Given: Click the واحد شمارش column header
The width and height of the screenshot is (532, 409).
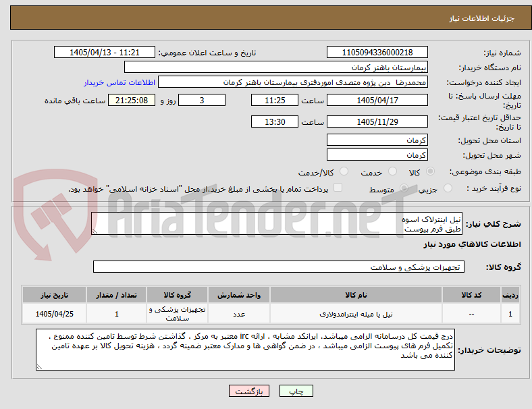Looking at the screenshot, I should point(239,295).
